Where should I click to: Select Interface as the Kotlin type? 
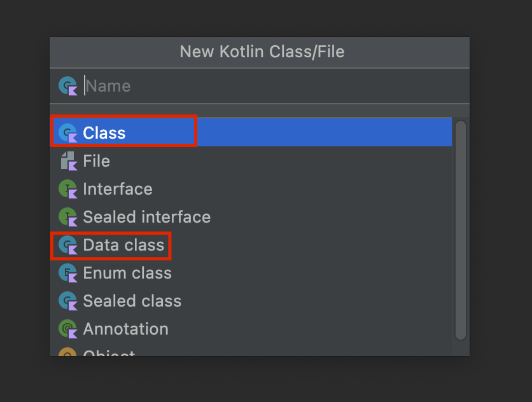118,189
